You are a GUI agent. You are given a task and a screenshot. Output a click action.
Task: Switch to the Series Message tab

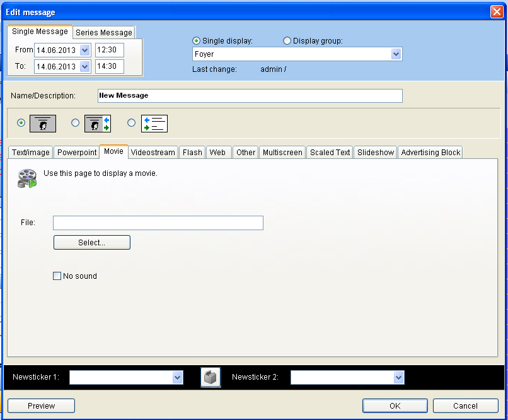pos(104,32)
